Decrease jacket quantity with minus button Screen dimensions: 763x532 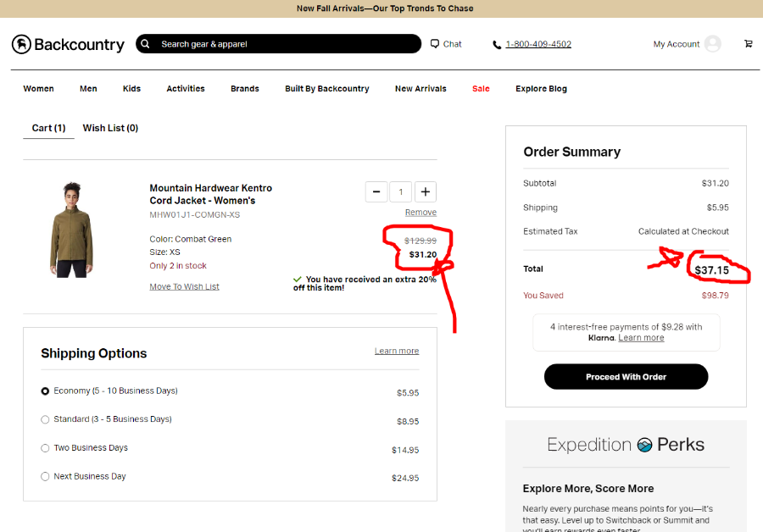pos(376,191)
